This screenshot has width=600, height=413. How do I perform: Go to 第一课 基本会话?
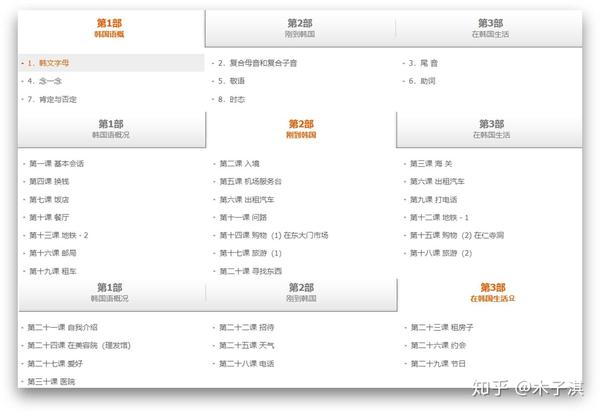[56, 164]
